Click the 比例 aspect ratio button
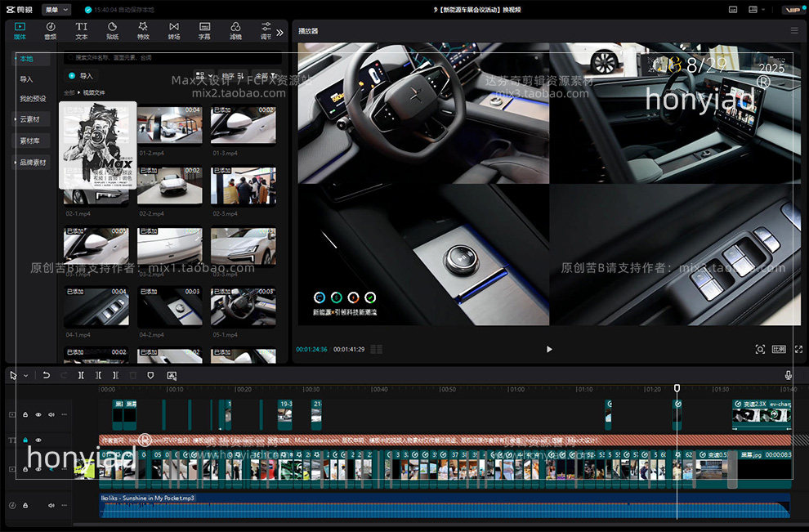The image size is (809, 532). (x=779, y=349)
